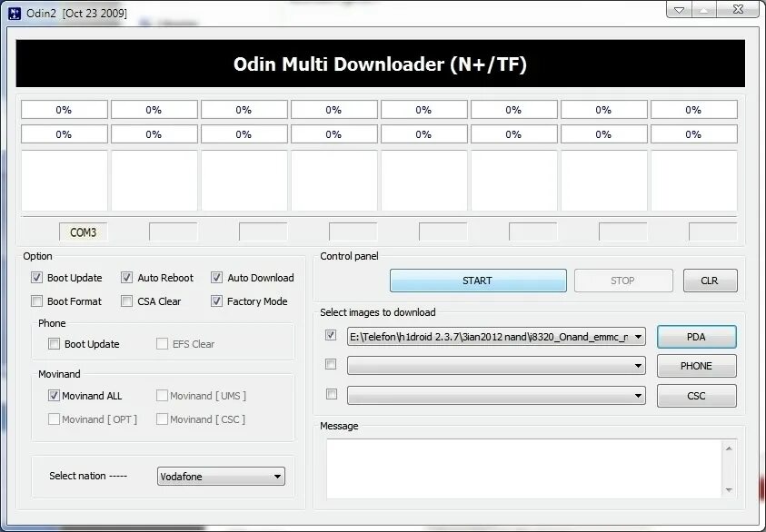Viewport: 766px width, 532px height.
Task: Uncheck the Factory Mode option
Action: point(216,300)
